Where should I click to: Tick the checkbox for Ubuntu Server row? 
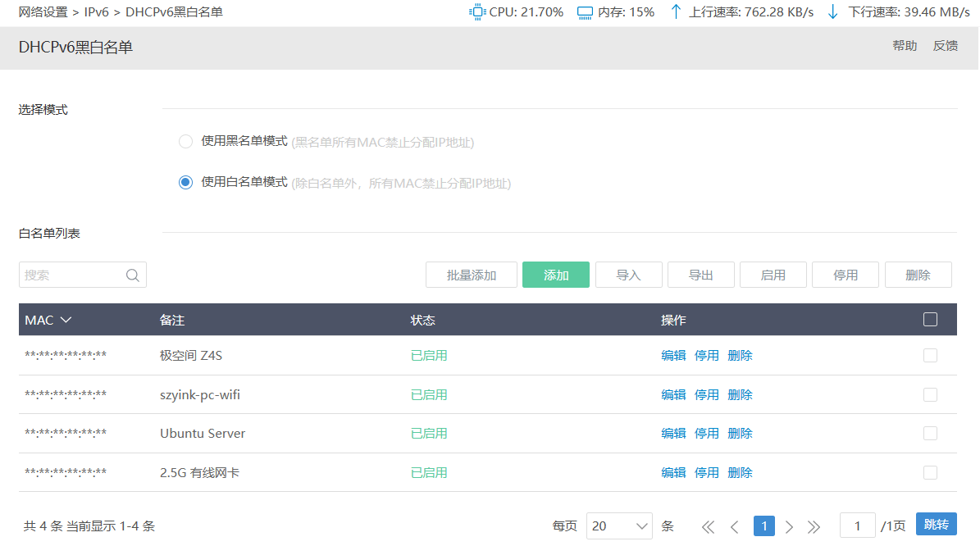[930, 434]
